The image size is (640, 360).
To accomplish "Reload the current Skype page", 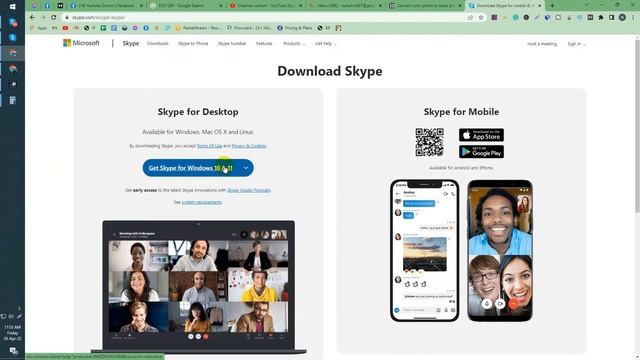I will (53, 18).
